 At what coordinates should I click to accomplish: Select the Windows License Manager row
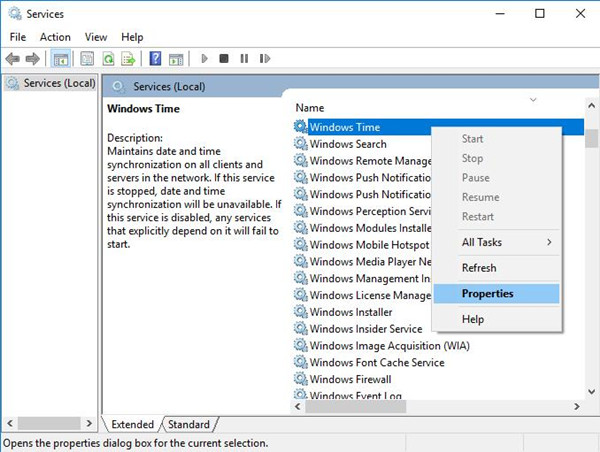coord(362,295)
